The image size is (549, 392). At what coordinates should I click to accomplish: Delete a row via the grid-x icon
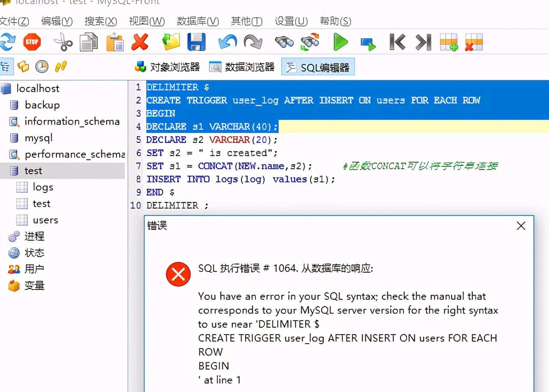point(474,42)
